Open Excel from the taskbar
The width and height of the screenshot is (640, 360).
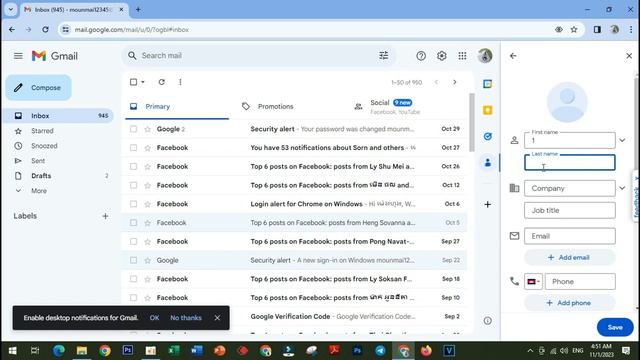174,351
